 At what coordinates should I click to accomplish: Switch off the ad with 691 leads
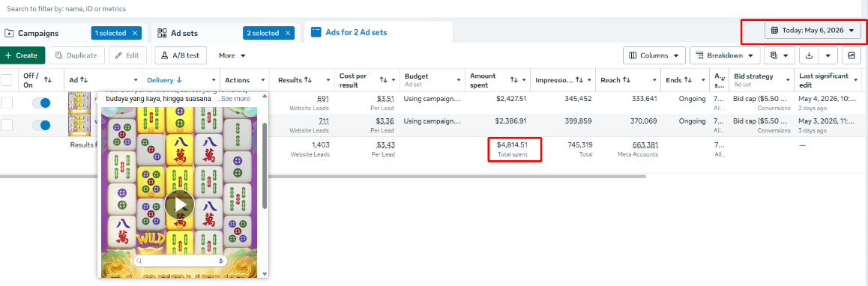coord(41,103)
